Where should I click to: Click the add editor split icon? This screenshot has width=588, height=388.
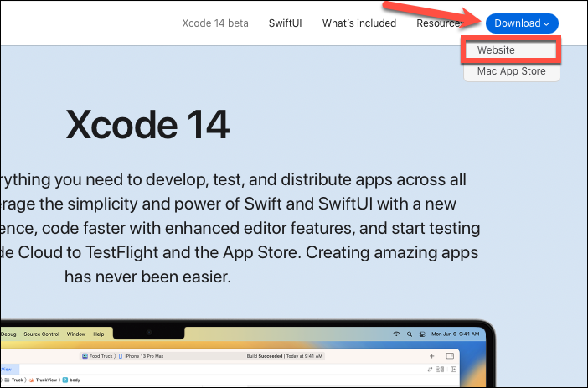[x=453, y=370]
